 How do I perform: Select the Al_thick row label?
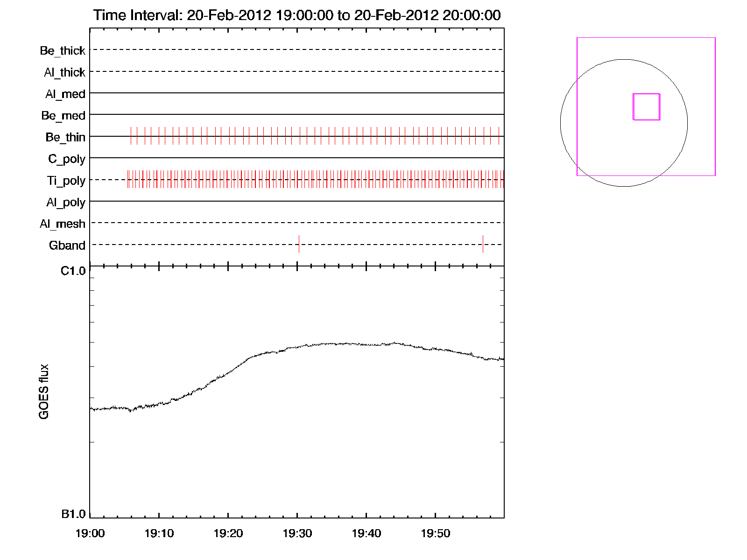click(64, 72)
